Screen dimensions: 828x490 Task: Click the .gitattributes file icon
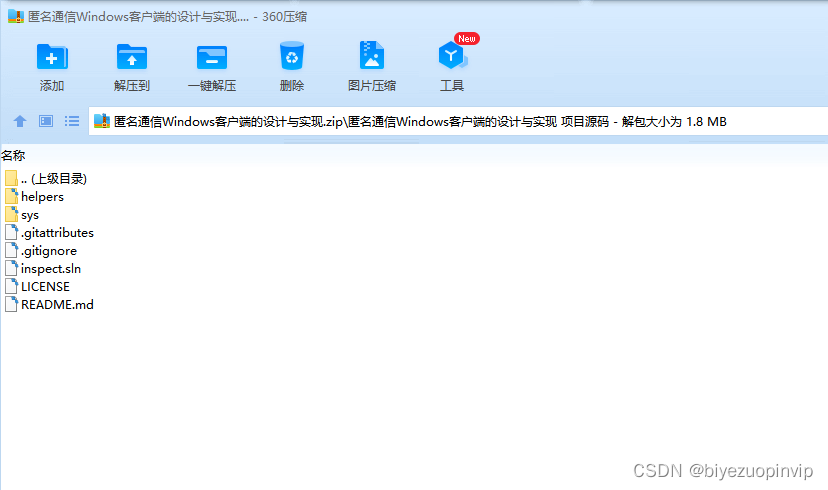(12, 232)
